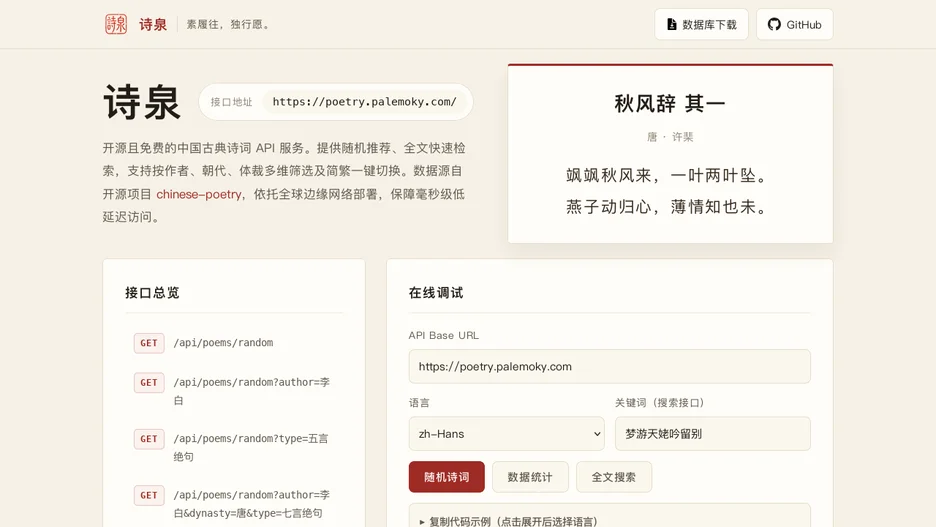This screenshot has height=527, width=936.
Task: Focus the 关键词 search input field
Action: 713,434
